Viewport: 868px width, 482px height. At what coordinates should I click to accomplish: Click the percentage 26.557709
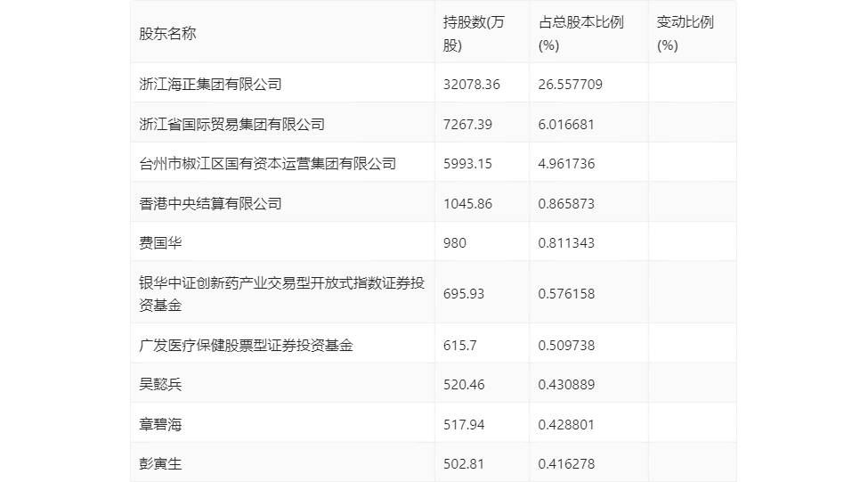[x=570, y=85]
